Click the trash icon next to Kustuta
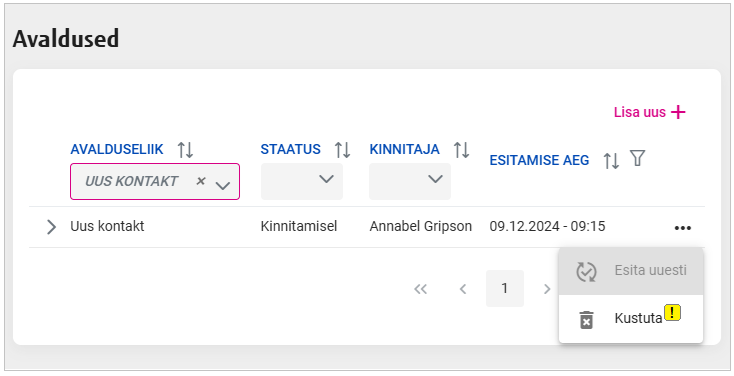This screenshot has width=734, height=376. pos(587,320)
